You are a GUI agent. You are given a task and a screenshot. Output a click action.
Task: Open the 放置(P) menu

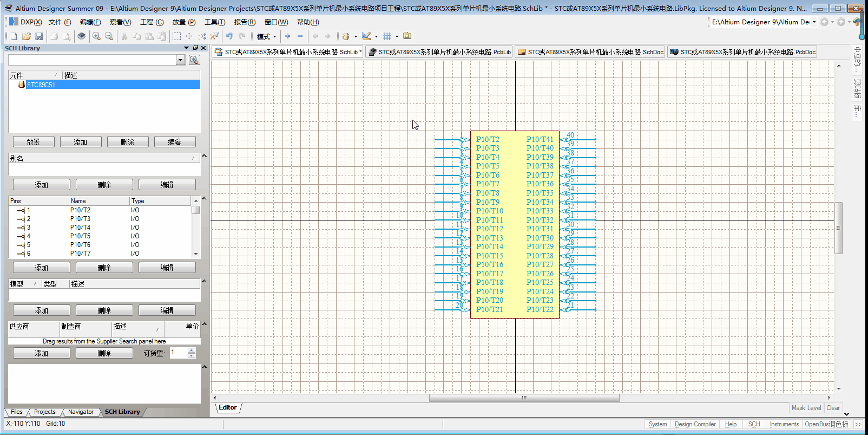(x=184, y=22)
